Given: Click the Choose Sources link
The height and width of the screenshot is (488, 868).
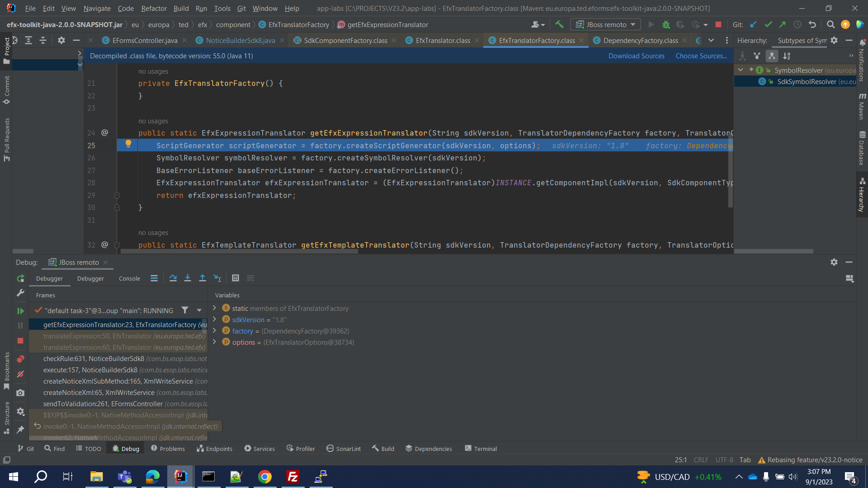Looking at the screenshot, I should click(x=701, y=56).
